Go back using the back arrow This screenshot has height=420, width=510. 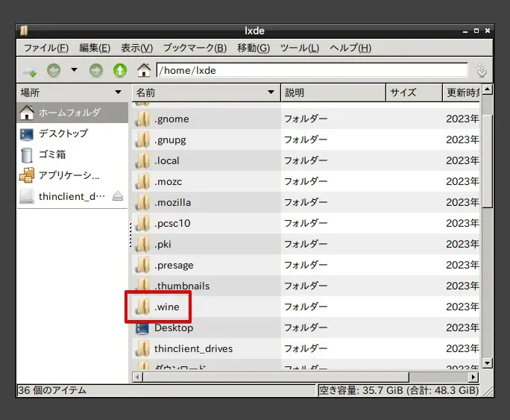pos(53,71)
